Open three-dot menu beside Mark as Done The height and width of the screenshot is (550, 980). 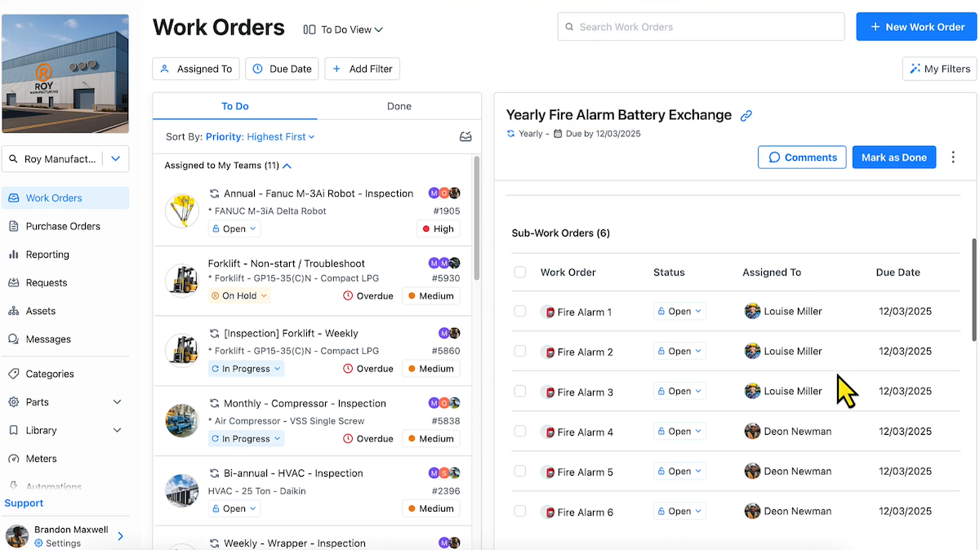coord(953,157)
